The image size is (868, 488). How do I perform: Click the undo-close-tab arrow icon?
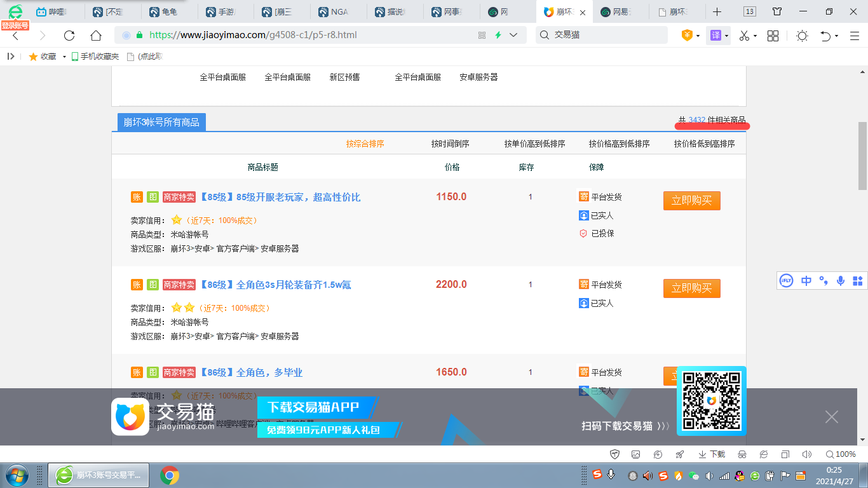point(825,36)
